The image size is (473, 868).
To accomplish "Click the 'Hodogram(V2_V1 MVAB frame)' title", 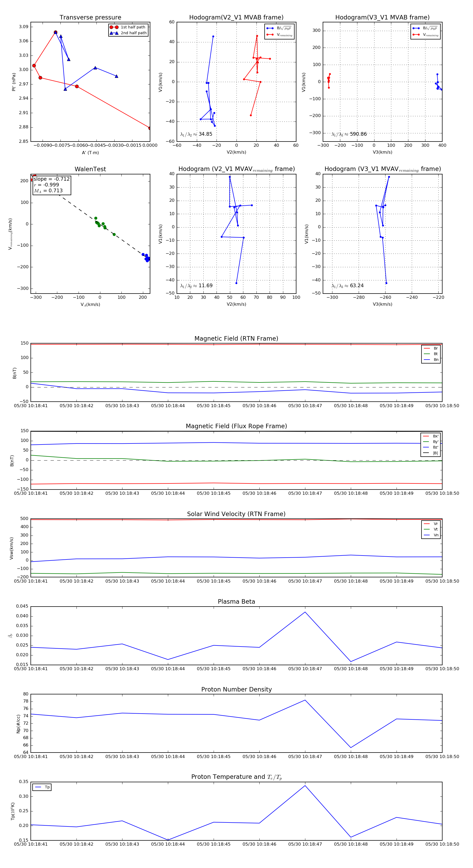I will tap(236, 18).
